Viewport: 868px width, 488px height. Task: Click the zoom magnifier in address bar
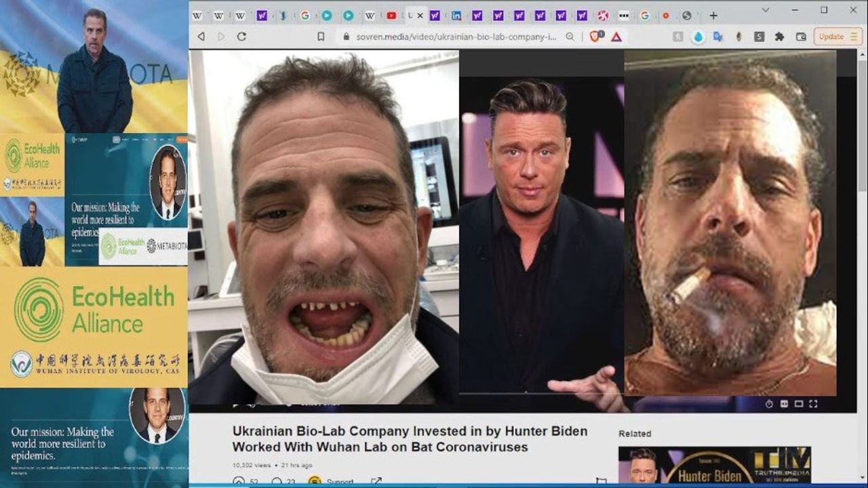pyautogui.click(x=570, y=37)
